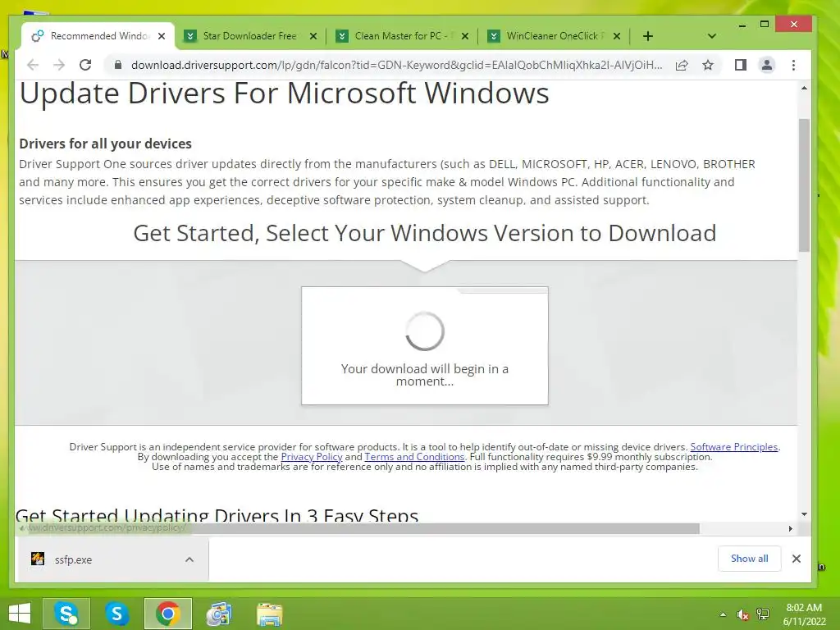Viewport: 840px width, 630px height.
Task: Close the WinCleaner OneClick tab
Action: [x=617, y=36]
